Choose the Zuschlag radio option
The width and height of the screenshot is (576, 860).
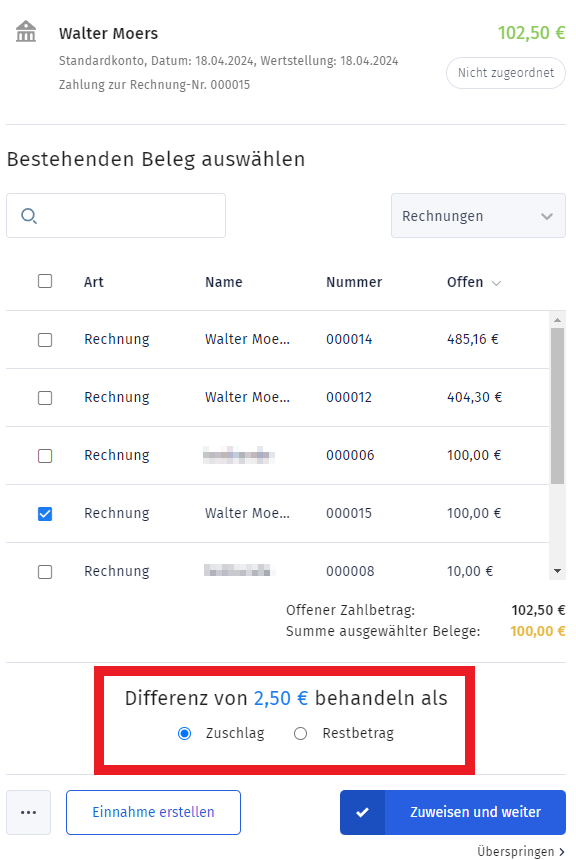[185, 733]
